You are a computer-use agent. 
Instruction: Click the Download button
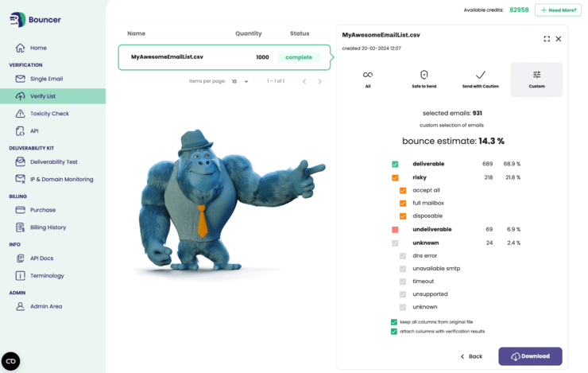pos(530,356)
